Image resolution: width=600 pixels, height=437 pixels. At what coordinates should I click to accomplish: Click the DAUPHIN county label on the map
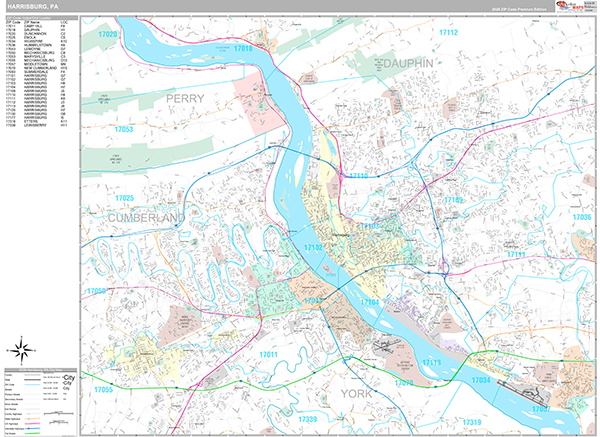408,64
